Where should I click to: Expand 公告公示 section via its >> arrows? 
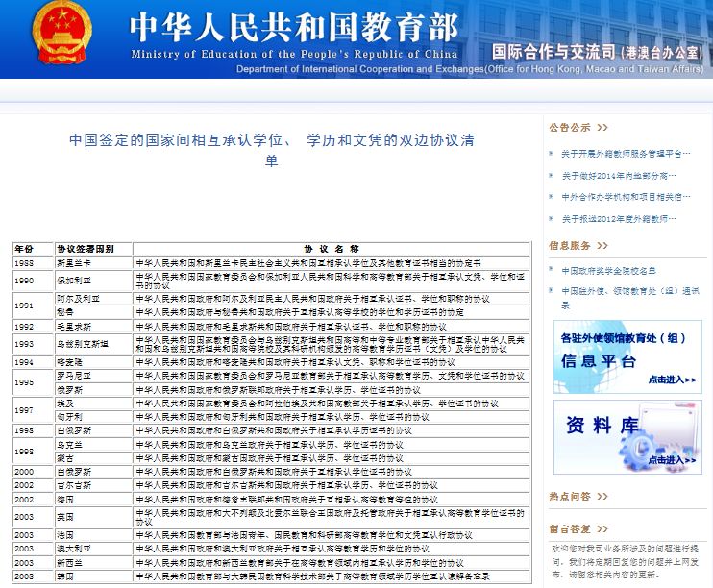point(602,127)
